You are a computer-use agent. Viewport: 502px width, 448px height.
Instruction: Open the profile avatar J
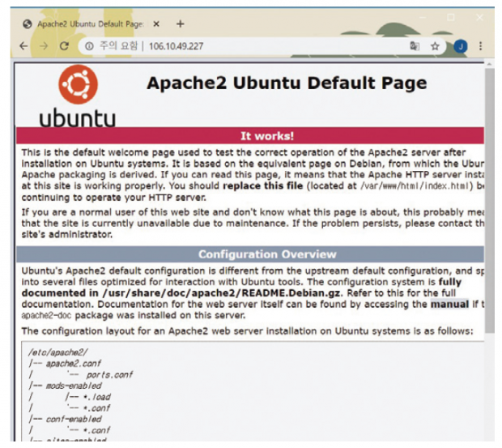461,46
